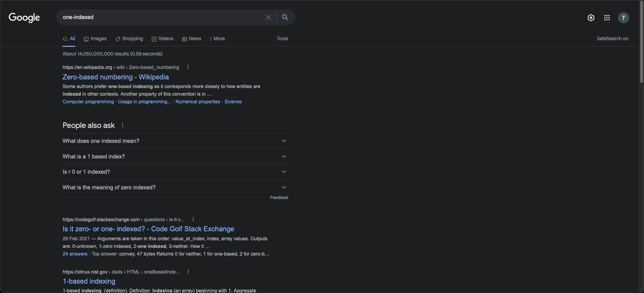This screenshot has width=644, height=293.
Task: Open three-dot menu next to People also ask
Action: (123, 125)
